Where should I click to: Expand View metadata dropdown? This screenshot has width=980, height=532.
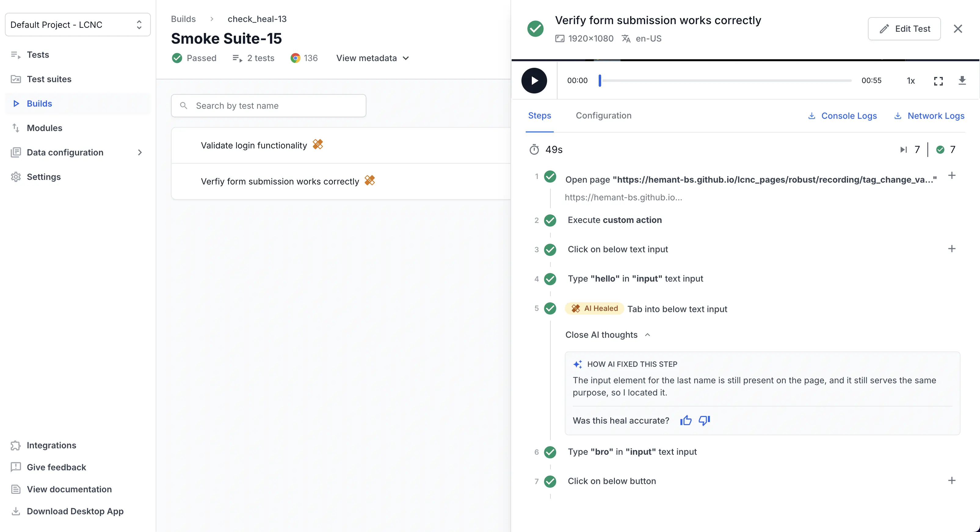coord(372,58)
